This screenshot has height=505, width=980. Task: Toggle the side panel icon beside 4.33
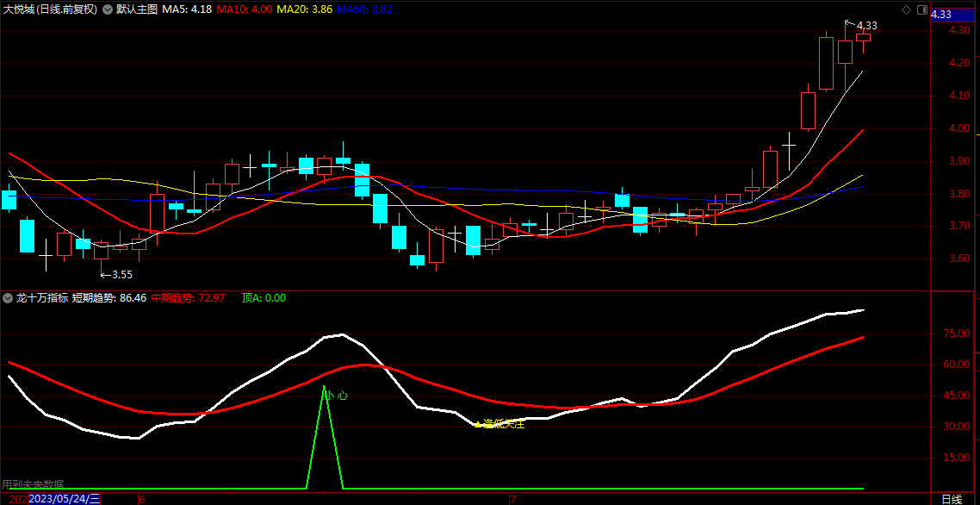point(922,10)
